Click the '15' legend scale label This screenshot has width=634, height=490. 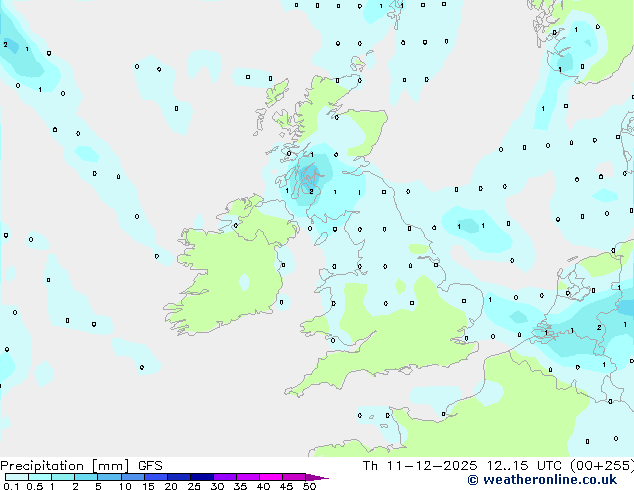(x=148, y=486)
